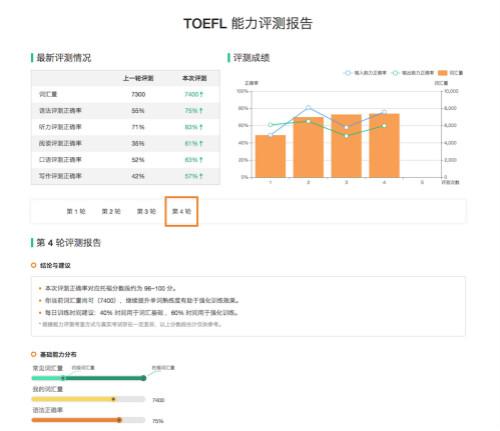Click the 结论与建议 subsection heading
This screenshot has height=431, width=500.
tap(55, 266)
